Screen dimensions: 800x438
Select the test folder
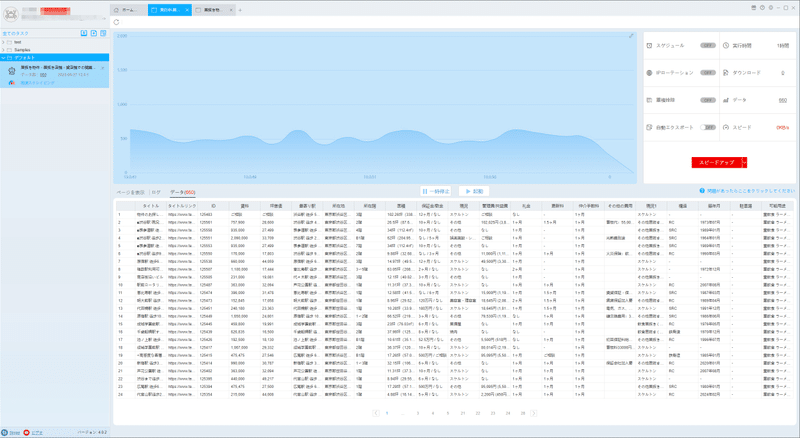tap(17, 42)
